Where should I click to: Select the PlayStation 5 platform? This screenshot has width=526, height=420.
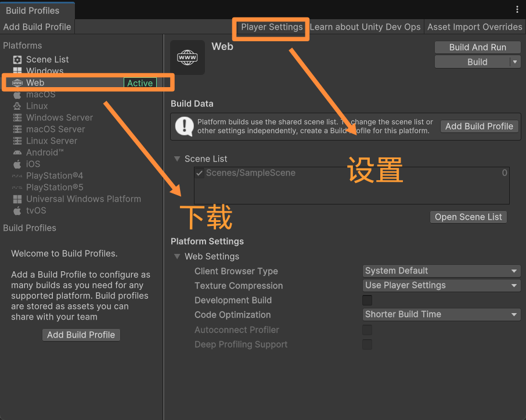(x=82, y=187)
